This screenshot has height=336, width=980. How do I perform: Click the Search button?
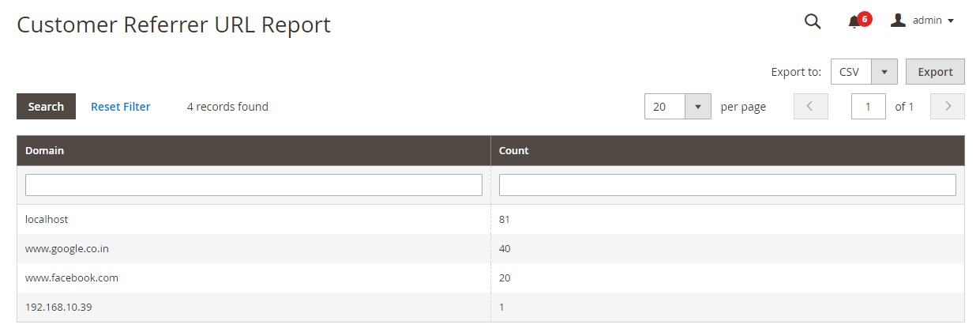click(46, 107)
